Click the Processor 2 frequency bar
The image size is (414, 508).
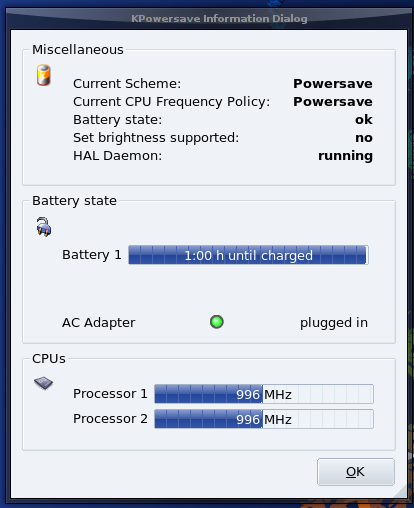(264, 419)
